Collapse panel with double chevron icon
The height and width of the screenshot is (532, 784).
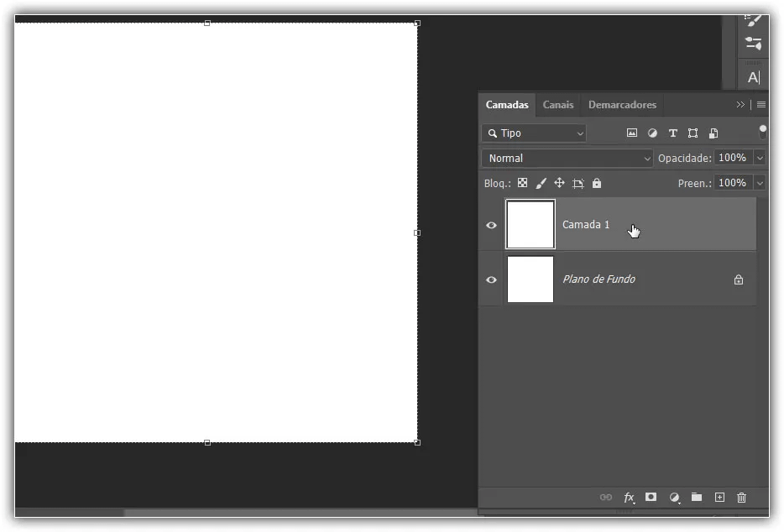point(740,105)
